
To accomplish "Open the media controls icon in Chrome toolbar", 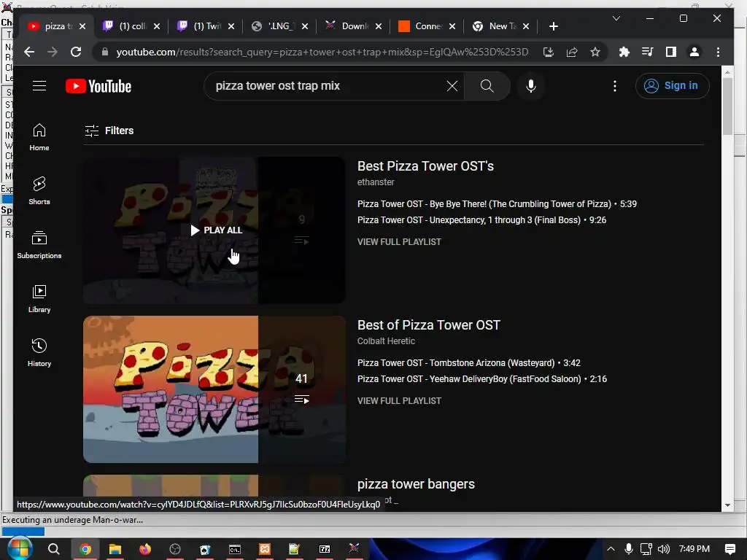I will (x=648, y=52).
